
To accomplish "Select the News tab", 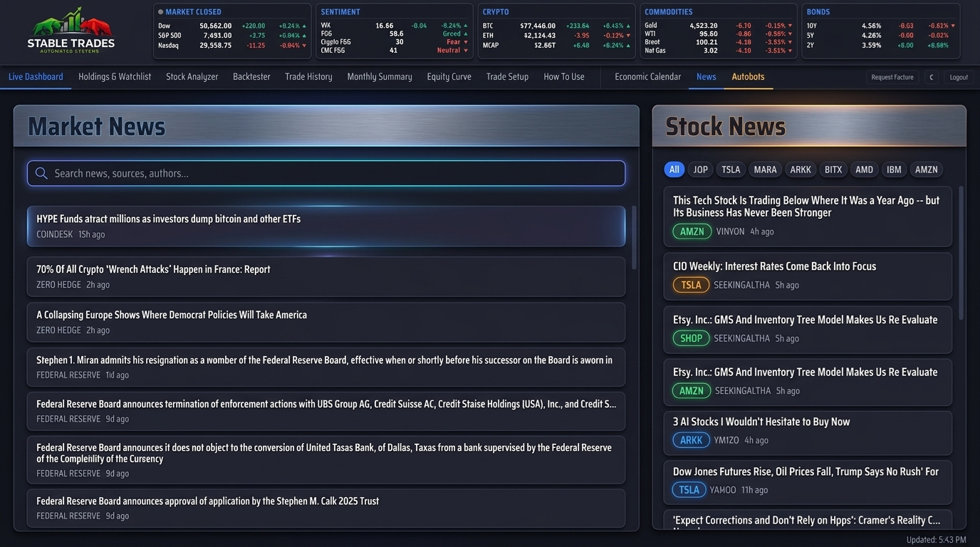I will [707, 76].
